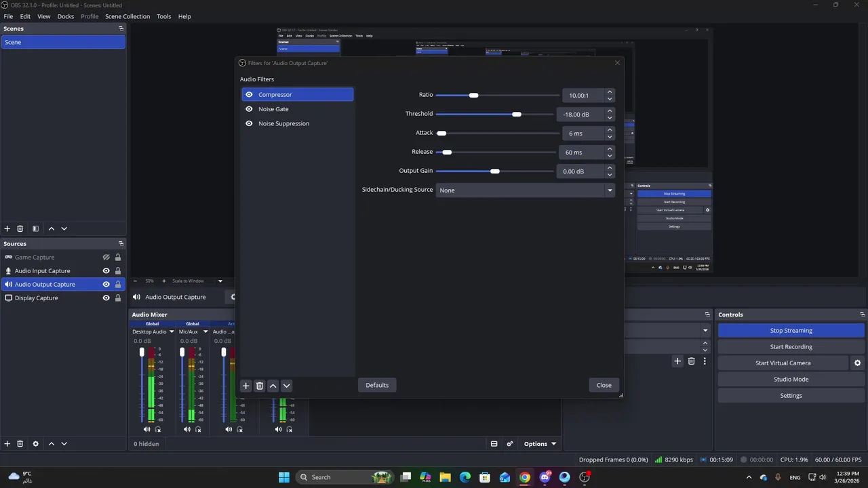Open Mic/Aux channel dropdown arrow
This screenshot has width=868, height=488.
click(205, 332)
